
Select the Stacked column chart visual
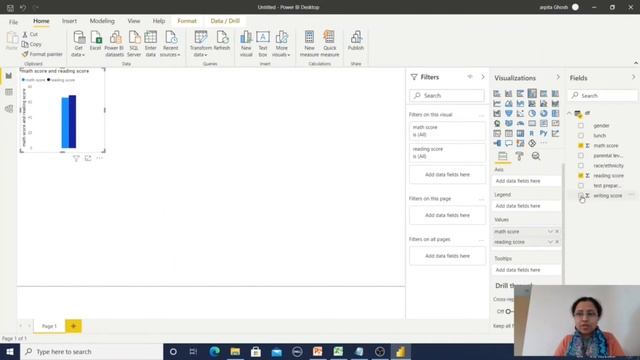pos(509,93)
